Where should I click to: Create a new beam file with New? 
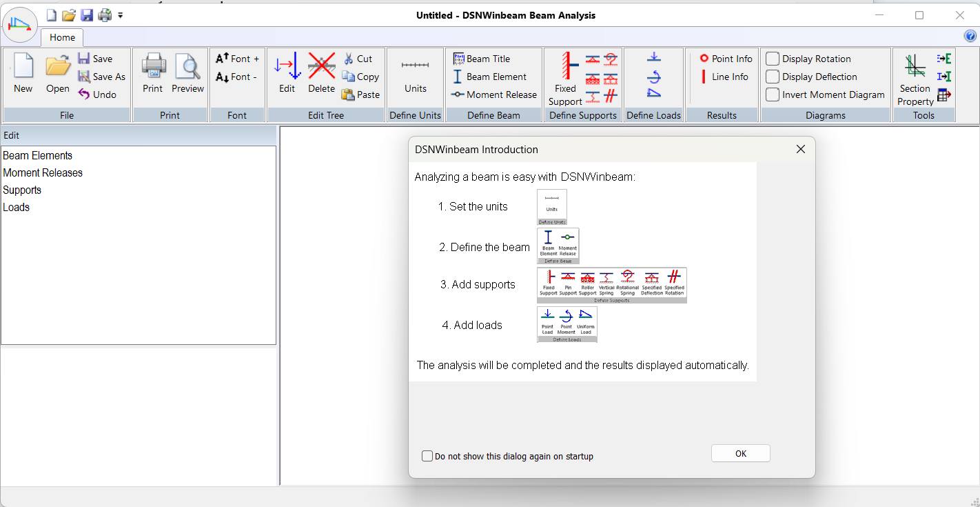(23, 74)
